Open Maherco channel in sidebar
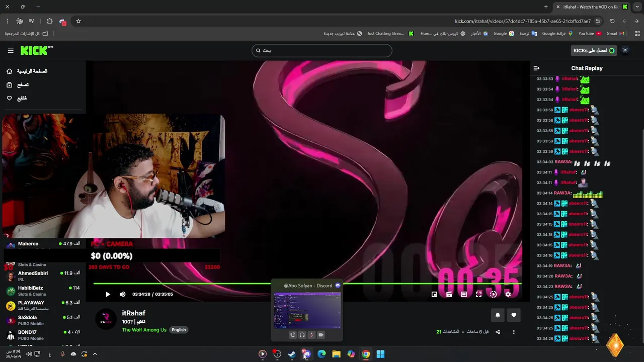Screen dimensions: 644x362 43,244
